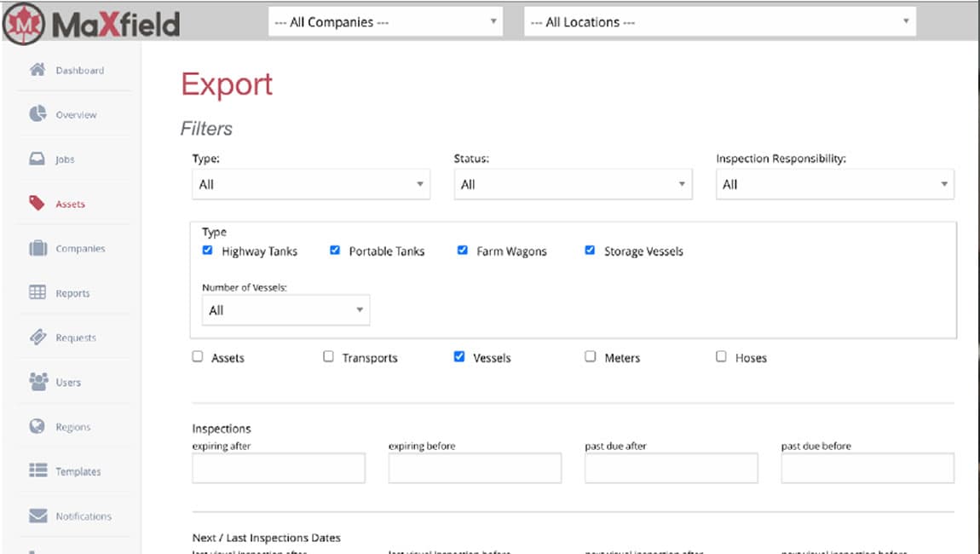Open Overview pie chart icon

click(37, 114)
